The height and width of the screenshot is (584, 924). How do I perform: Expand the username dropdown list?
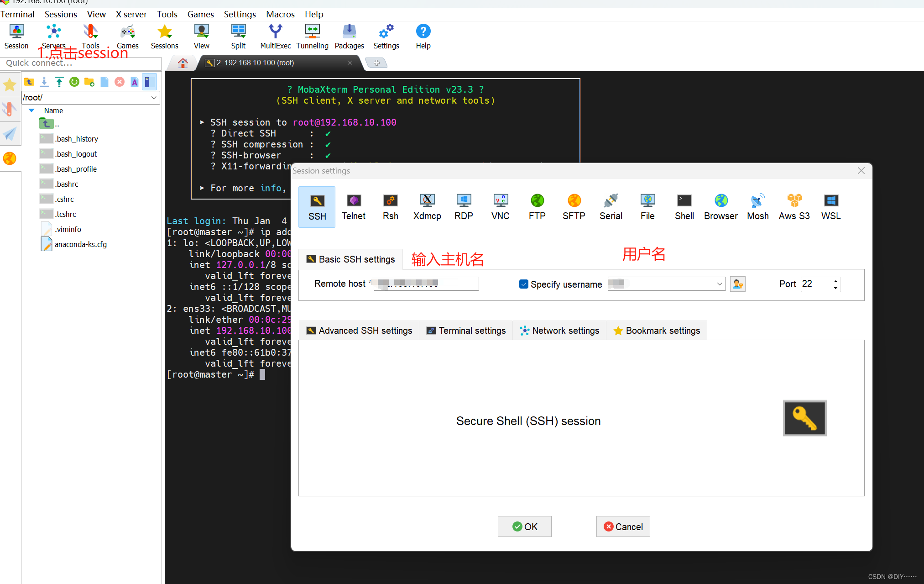719,284
